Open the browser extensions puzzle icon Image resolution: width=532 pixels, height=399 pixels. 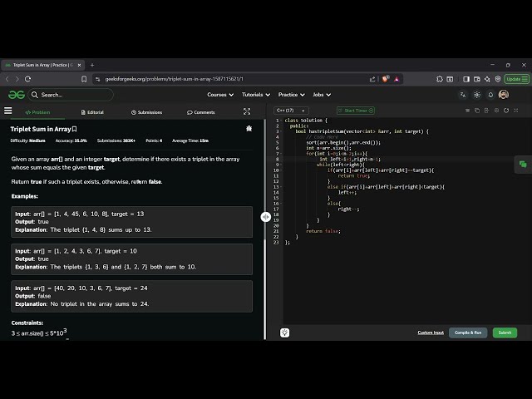(x=440, y=79)
